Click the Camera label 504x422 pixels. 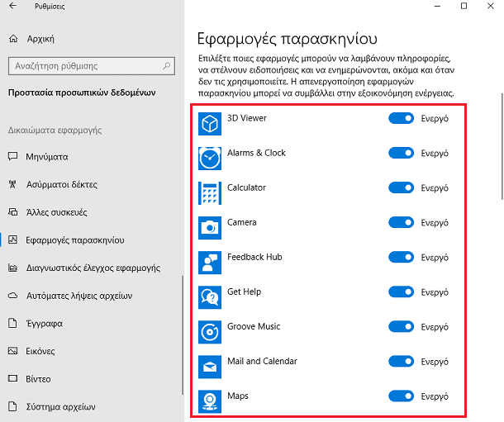tap(242, 222)
